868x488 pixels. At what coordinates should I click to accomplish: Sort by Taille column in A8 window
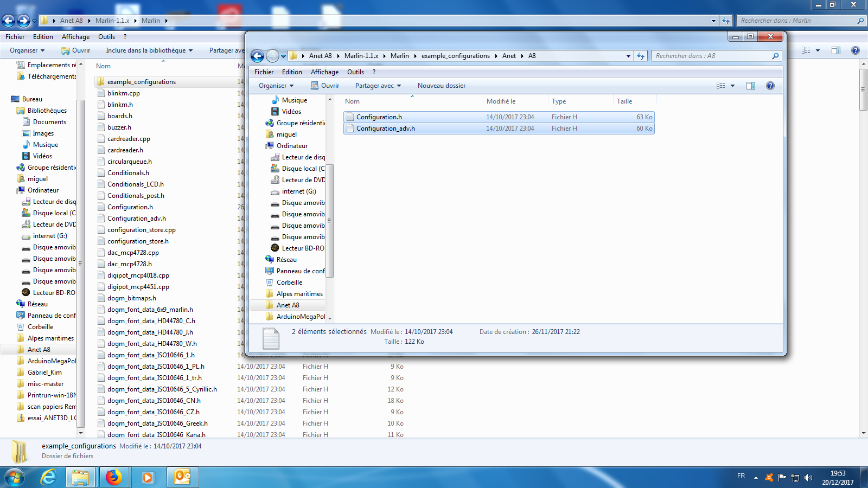635,101
